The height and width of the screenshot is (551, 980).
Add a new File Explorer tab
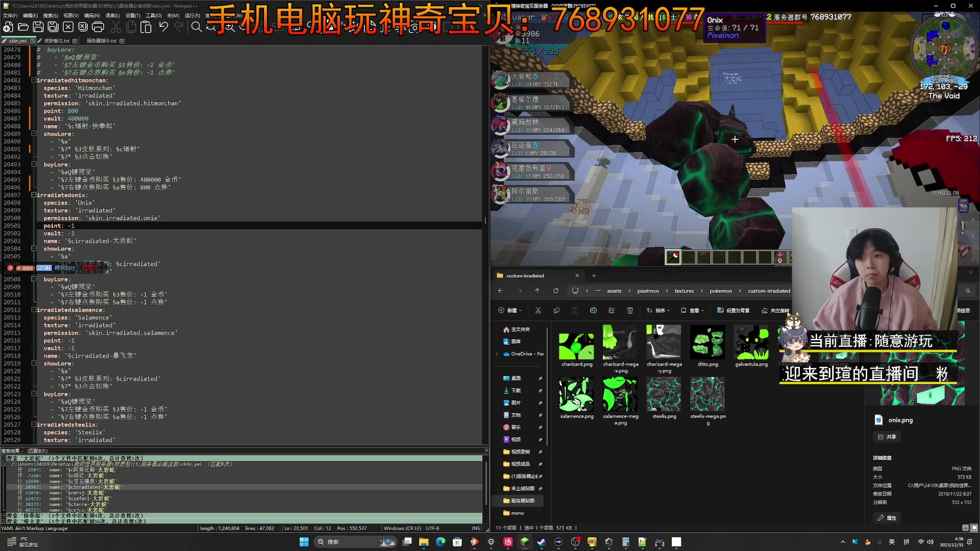[x=594, y=275]
